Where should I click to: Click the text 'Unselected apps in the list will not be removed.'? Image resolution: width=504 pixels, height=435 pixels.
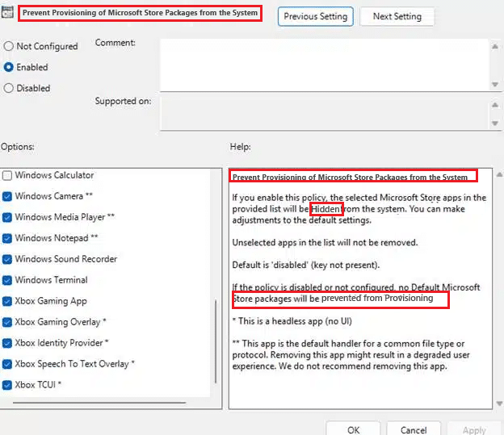pyautogui.click(x=325, y=243)
